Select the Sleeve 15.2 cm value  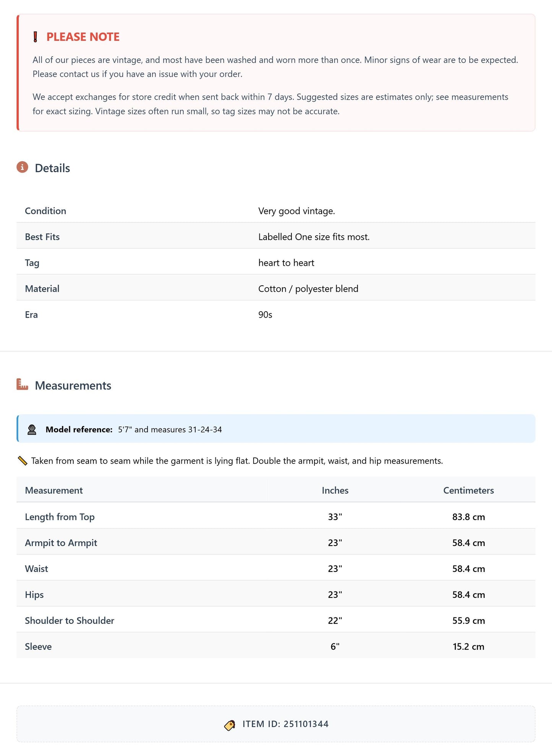468,647
